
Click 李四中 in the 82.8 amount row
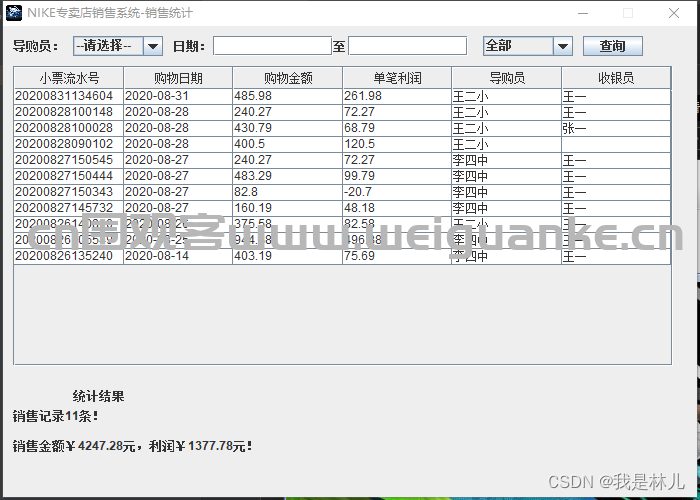tap(507, 192)
